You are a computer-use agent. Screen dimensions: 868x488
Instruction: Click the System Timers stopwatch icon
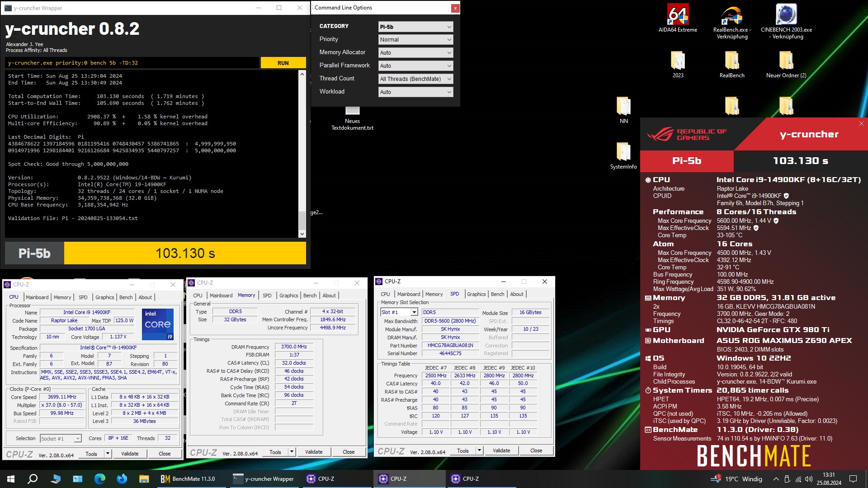point(648,390)
